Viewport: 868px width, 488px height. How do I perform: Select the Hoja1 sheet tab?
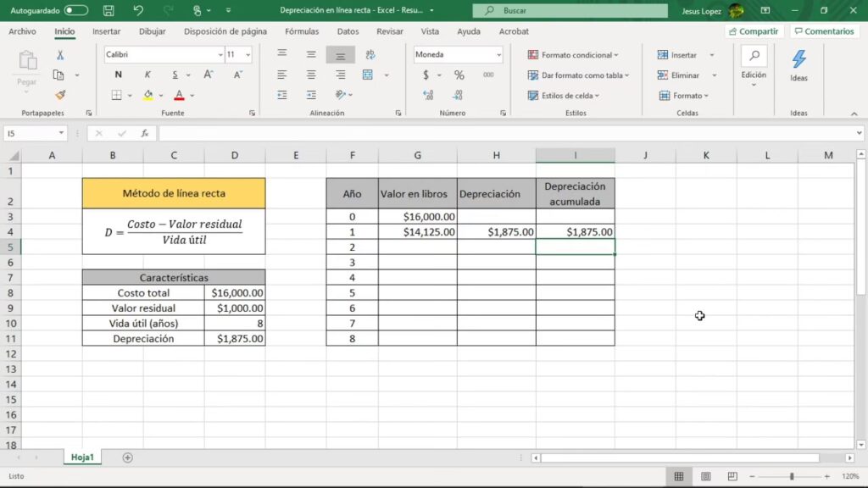(x=81, y=457)
